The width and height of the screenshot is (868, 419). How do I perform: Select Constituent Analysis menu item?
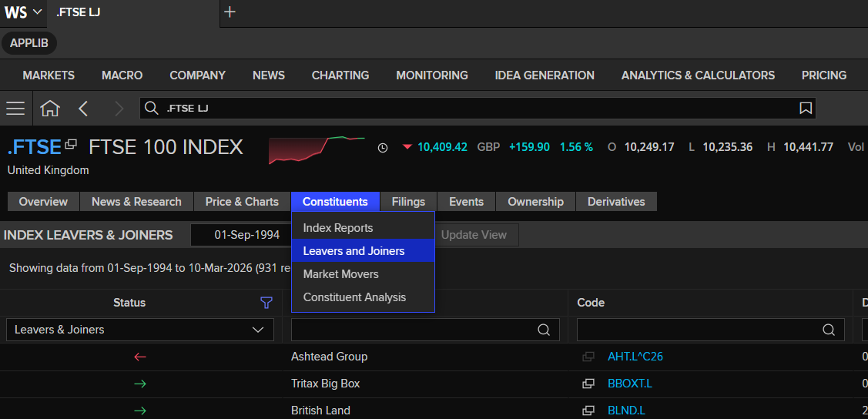pyautogui.click(x=364, y=298)
